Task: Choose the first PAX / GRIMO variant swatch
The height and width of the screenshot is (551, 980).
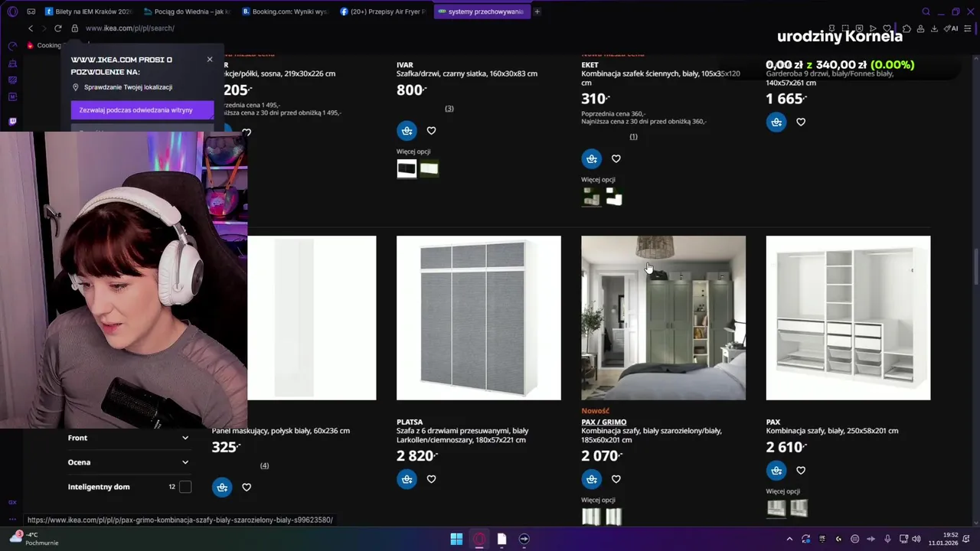Action: pyautogui.click(x=591, y=517)
